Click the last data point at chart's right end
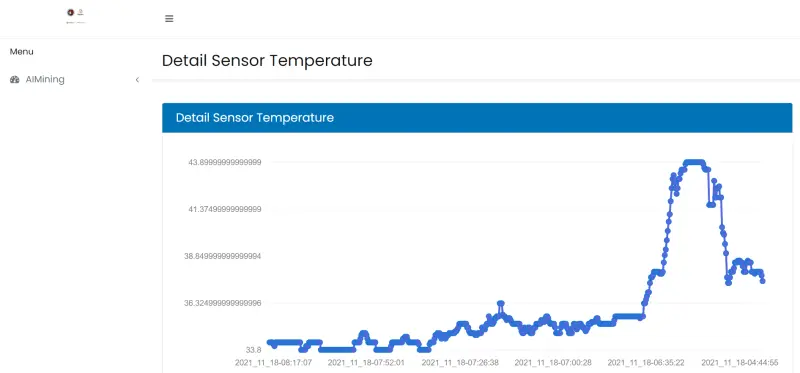Image resolution: width=800 pixels, height=373 pixels. (x=763, y=281)
